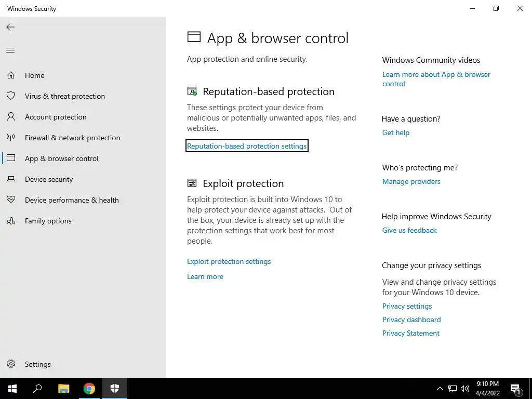
Task: Click the network status tray icon
Action: tap(453, 389)
